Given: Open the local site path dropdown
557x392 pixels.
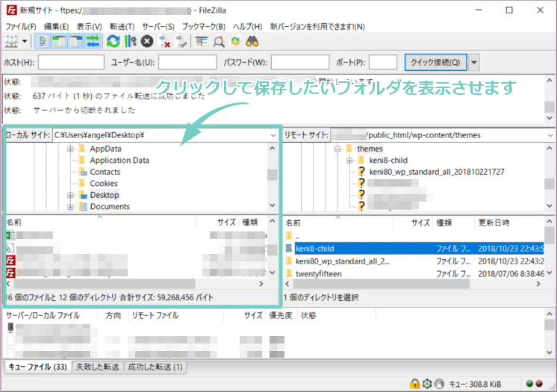Looking at the screenshot, I should 273,135.
